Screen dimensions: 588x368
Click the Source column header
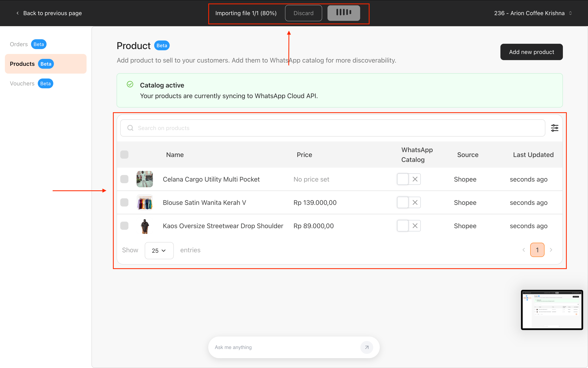pos(468,155)
